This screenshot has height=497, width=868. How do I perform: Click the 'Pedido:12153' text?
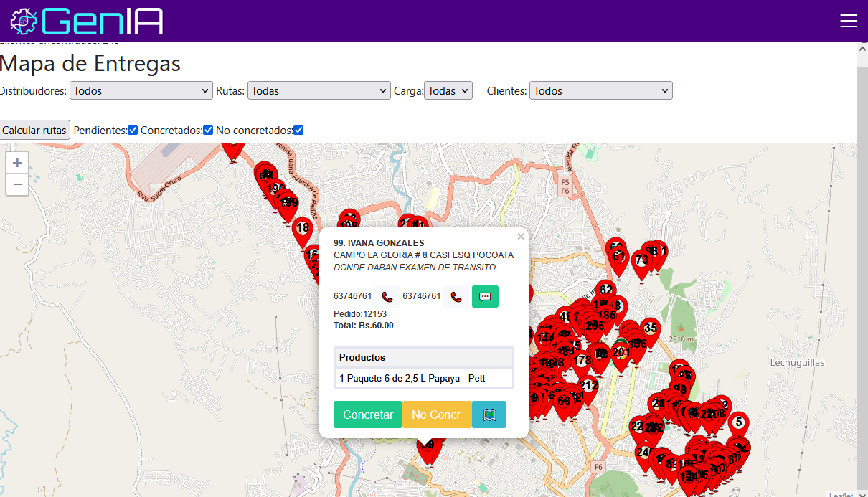pyautogui.click(x=360, y=314)
